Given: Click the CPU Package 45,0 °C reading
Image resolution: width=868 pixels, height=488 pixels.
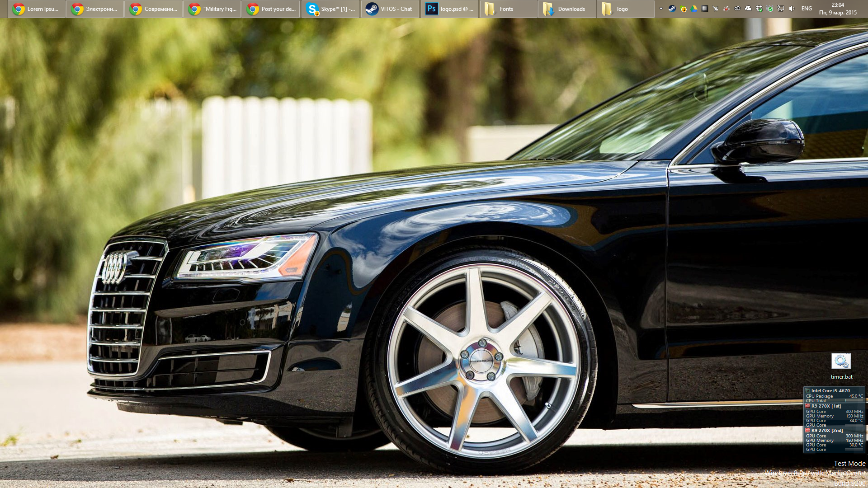Looking at the screenshot, I should [x=856, y=396].
